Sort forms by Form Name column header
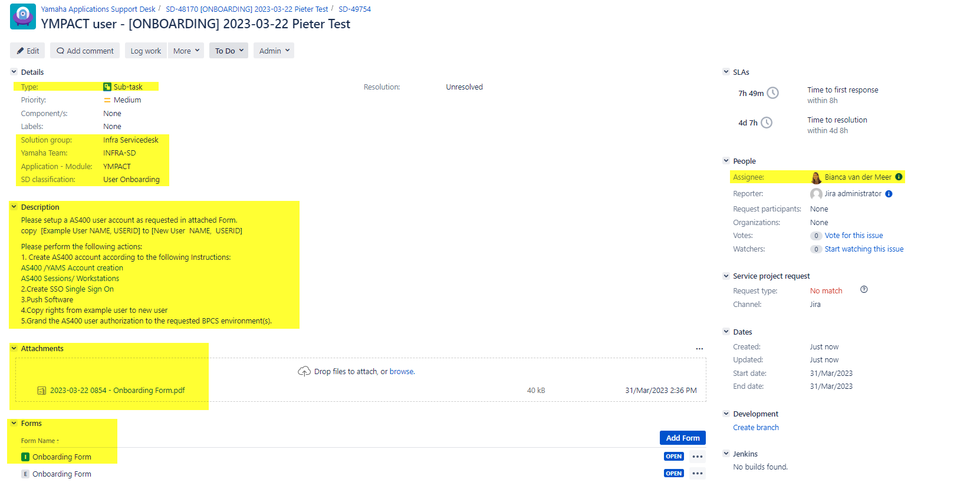The height and width of the screenshot is (489, 980). [40, 441]
